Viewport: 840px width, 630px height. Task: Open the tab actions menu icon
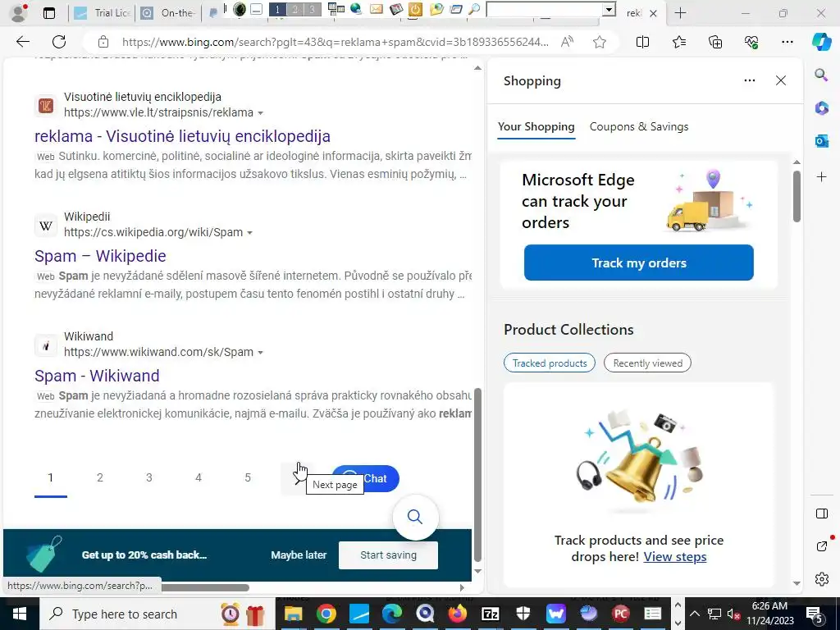pos(48,13)
